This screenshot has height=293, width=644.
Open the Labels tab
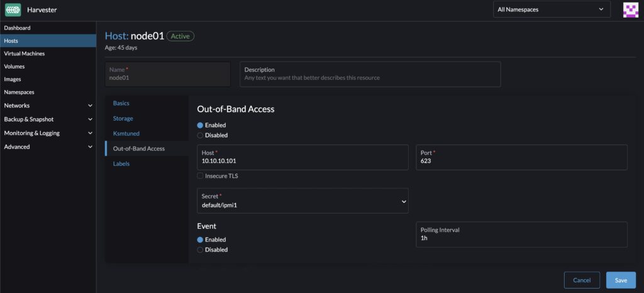[121, 163]
